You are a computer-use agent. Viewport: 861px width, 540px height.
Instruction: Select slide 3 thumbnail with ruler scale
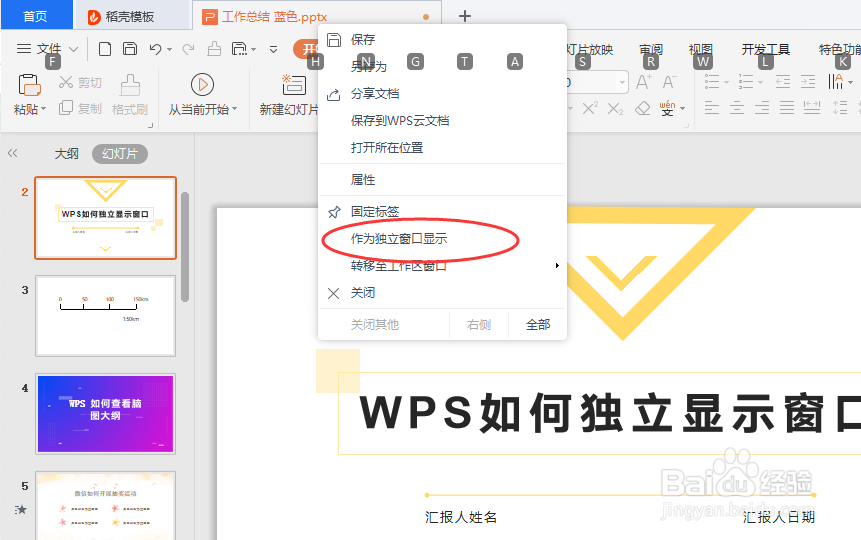click(x=105, y=316)
